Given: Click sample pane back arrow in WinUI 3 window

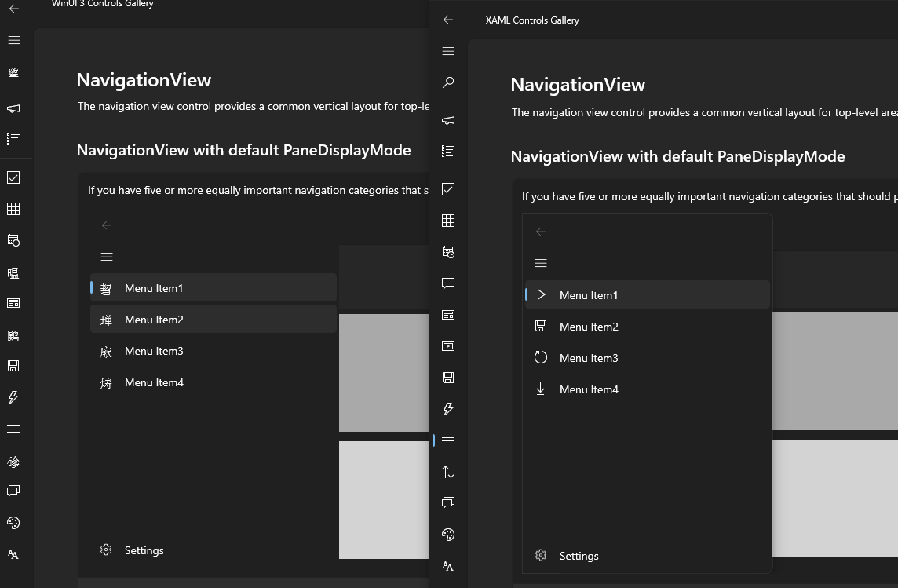Looking at the screenshot, I should (x=107, y=225).
